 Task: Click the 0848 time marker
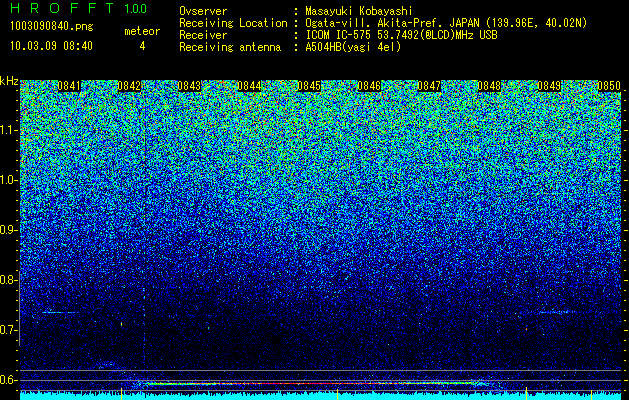click(489, 86)
